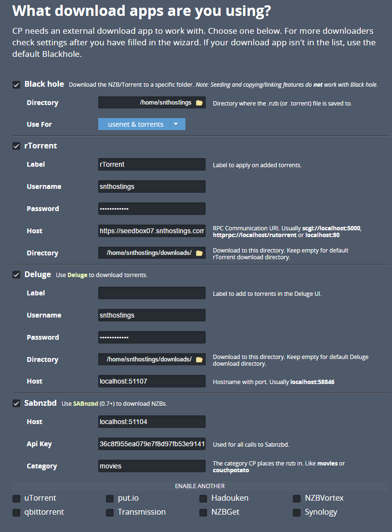Click folder icon in rTorrent Directory field

point(199,253)
